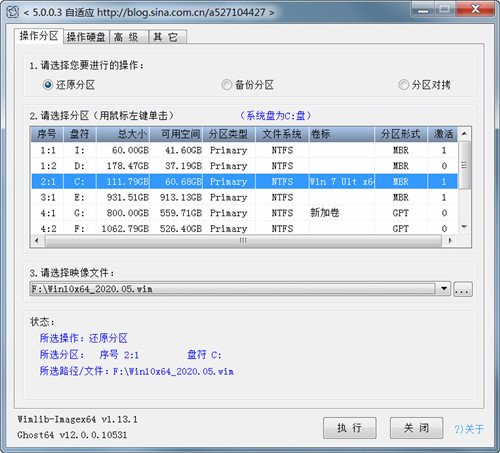The width and height of the screenshot is (500, 453).
Task: Sort by the 盘符 column header
Action: click(80, 134)
